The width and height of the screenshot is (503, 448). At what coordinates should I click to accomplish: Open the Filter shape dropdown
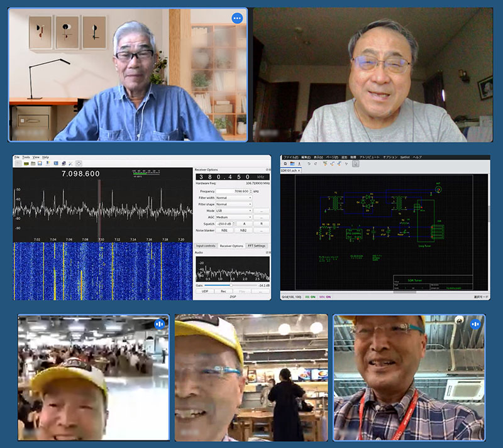click(233, 204)
